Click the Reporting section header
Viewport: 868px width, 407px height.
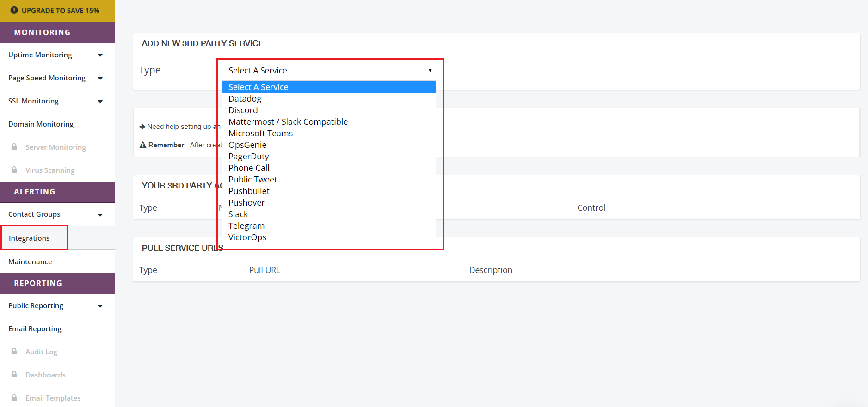(x=57, y=283)
